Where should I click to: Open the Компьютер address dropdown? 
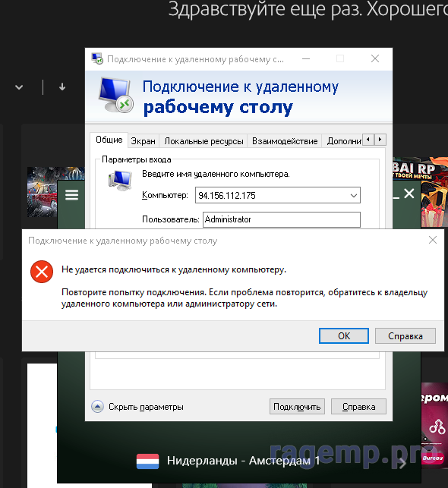pos(353,196)
